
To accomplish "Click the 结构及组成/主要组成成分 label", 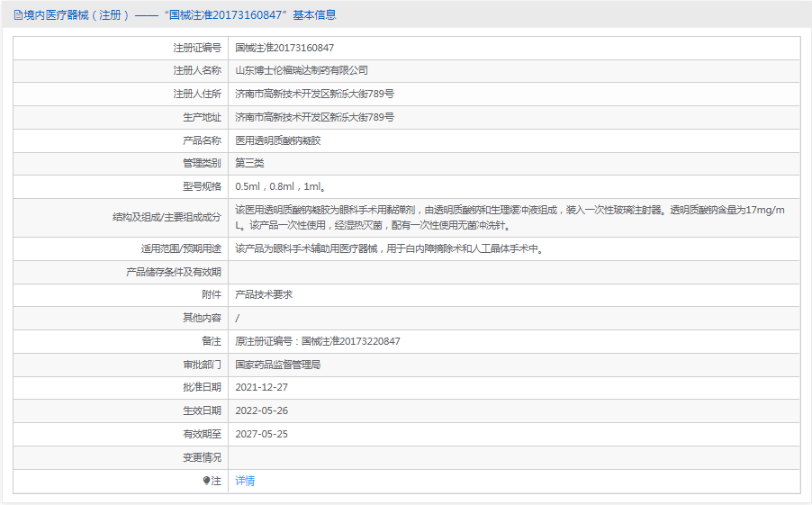I will coord(167,218).
